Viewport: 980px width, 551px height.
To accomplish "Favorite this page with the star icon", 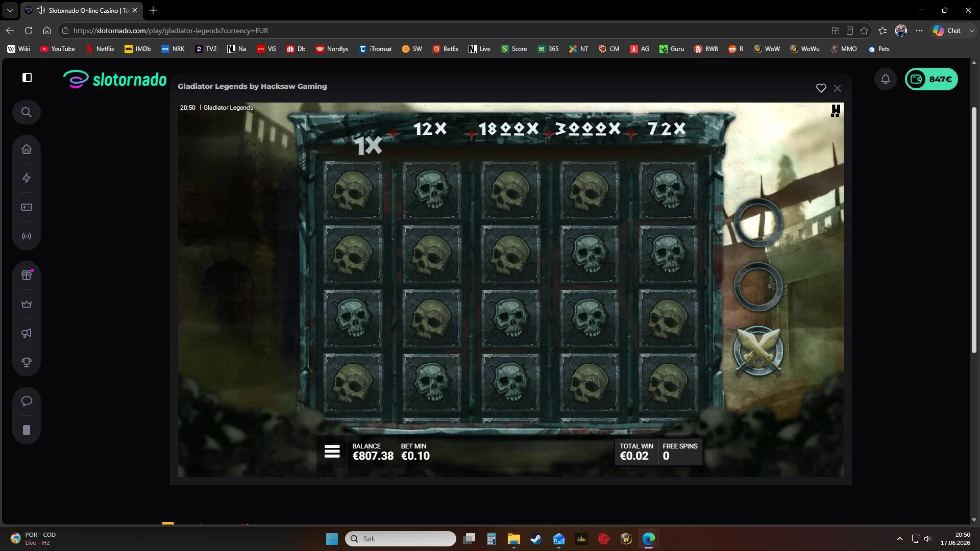I will point(864,31).
